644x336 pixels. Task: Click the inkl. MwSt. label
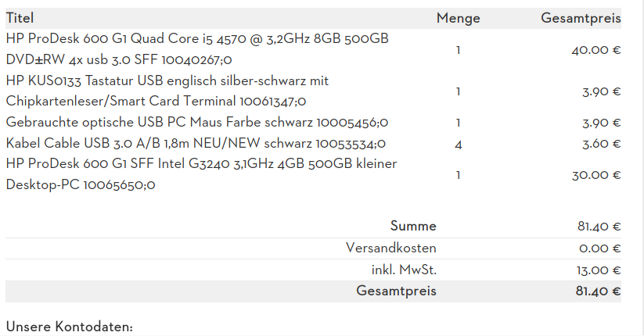coord(403,270)
